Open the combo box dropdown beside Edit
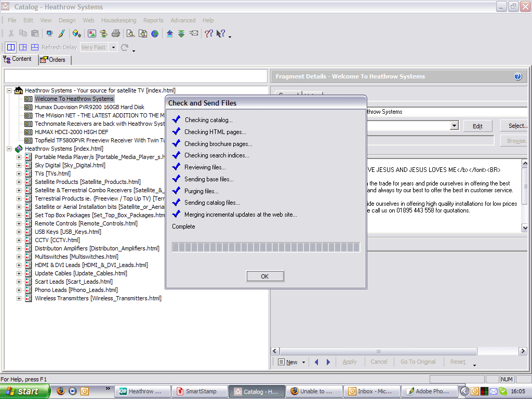 pyautogui.click(x=454, y=126)
